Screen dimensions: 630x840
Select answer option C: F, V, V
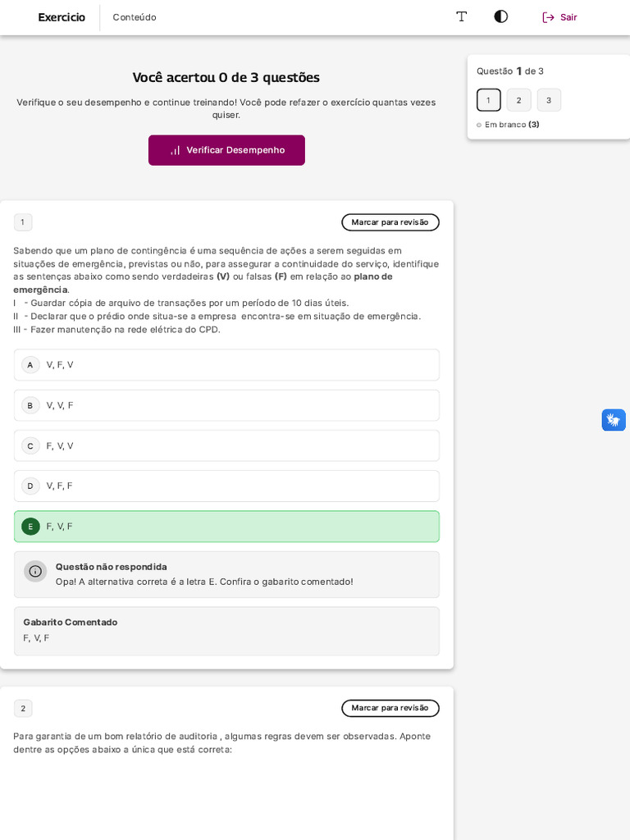click(226, 445)
